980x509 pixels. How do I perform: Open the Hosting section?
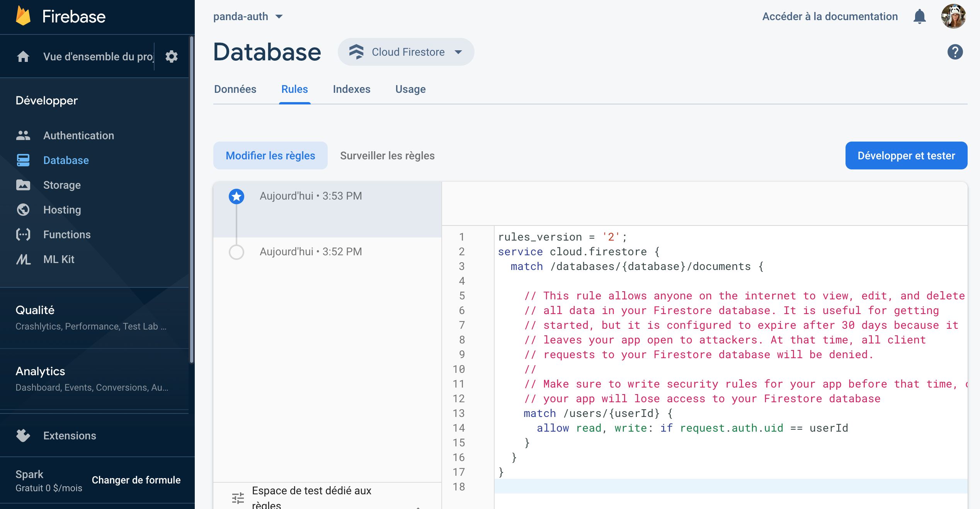62,210
